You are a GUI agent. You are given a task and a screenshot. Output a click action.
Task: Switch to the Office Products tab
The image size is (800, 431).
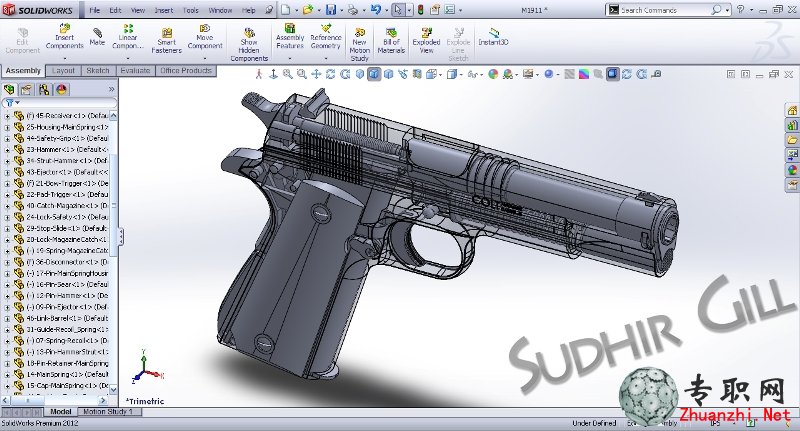(x=185, y=71)
